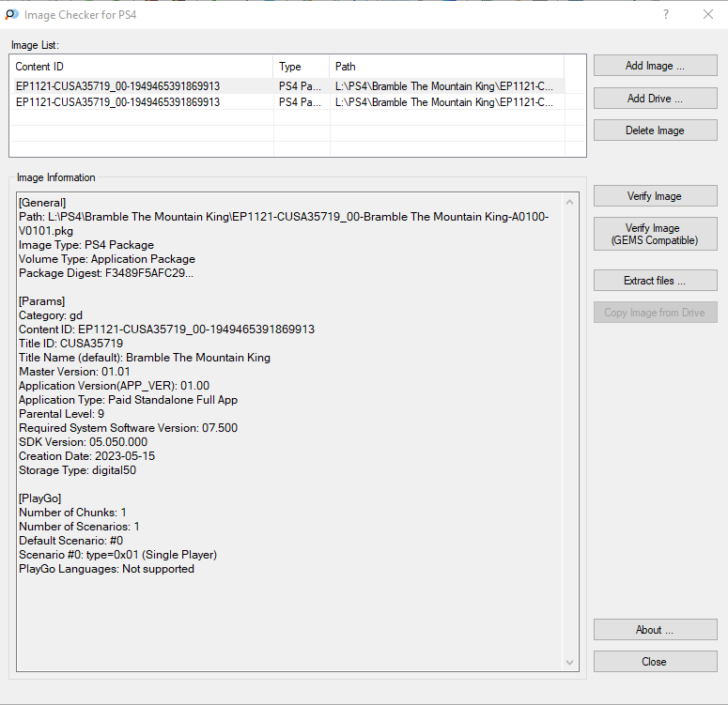
Task: Click the help question mark icon
Action: tap(666, 14)
